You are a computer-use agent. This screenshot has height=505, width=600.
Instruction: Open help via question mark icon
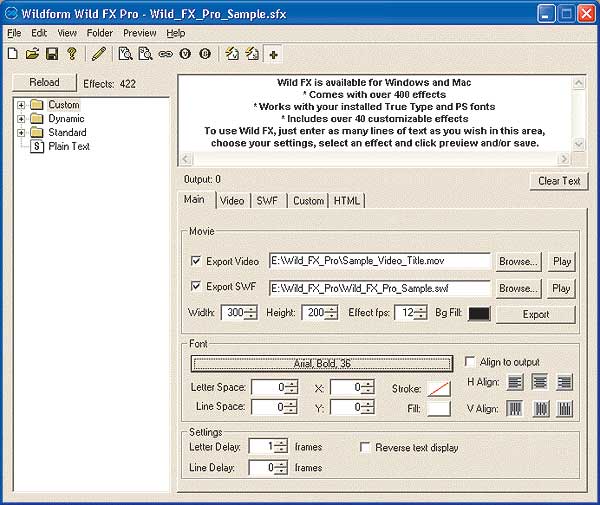click(x=71, y=53)
